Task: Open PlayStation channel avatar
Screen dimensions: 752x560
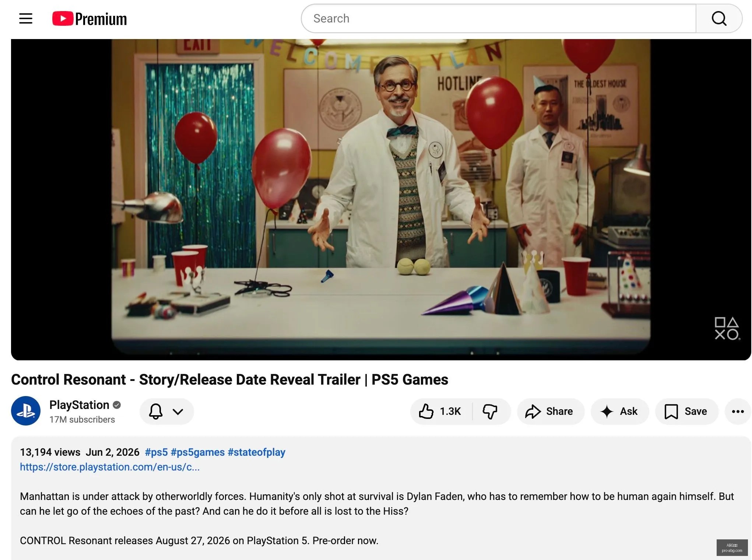Action: click(x=26, y=411)
